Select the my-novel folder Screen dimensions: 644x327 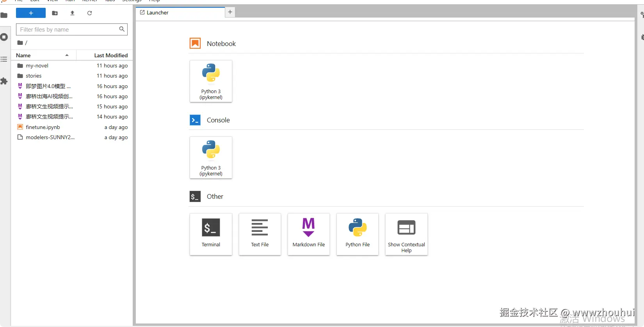point(72,65)
